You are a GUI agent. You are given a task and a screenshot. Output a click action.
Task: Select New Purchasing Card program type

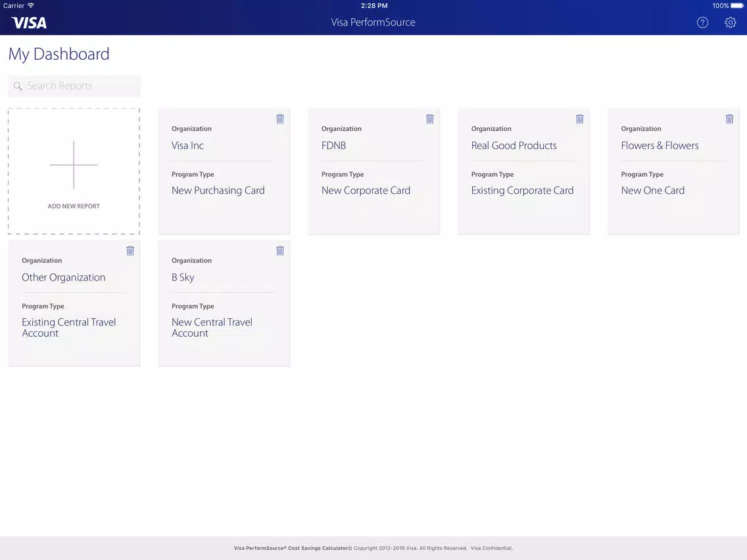218,191
